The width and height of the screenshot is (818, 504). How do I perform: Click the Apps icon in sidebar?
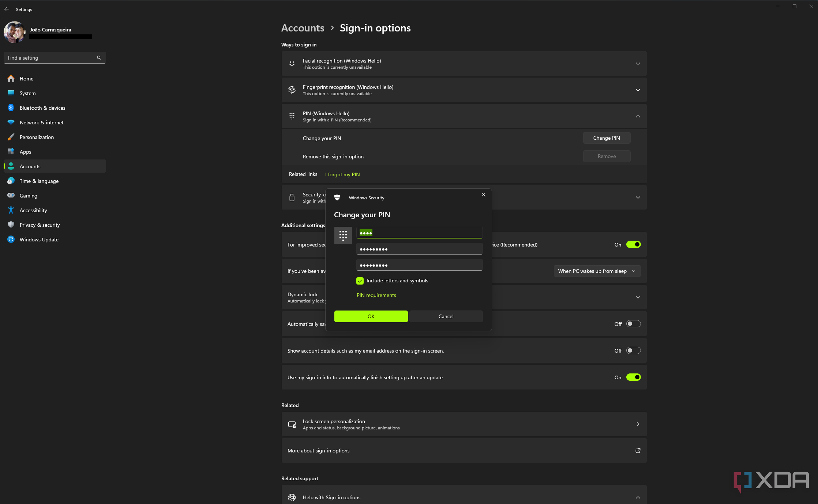pos(11,151)
